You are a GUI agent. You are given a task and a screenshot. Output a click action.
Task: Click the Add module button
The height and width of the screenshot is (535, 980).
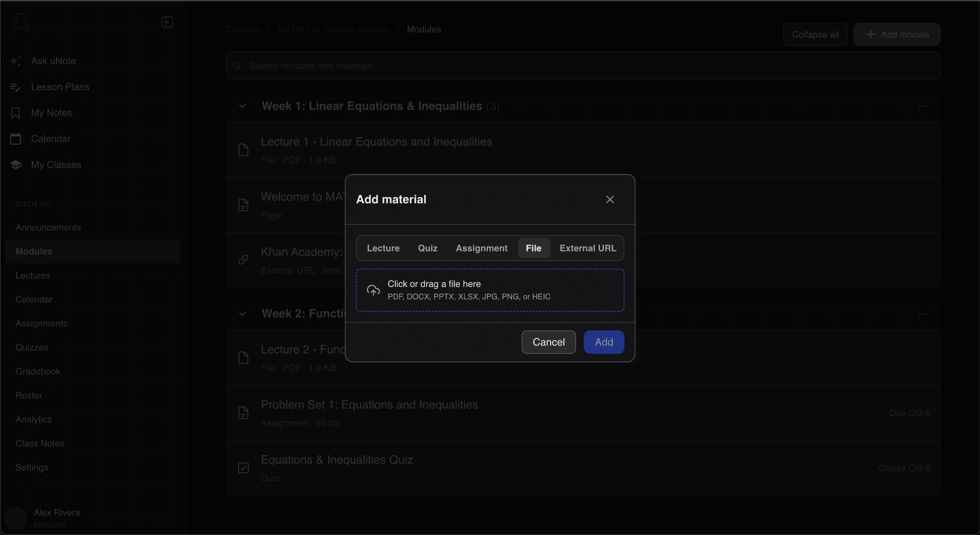(x=897, y=35)
